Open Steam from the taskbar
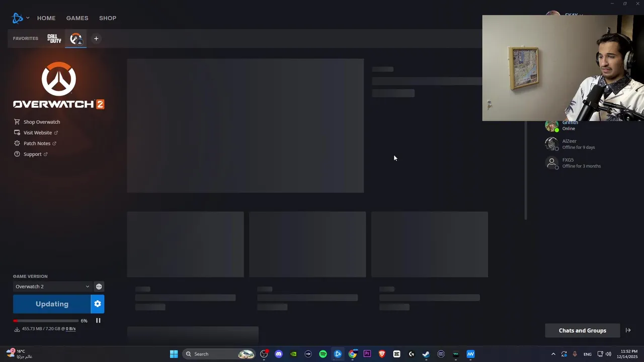Image resolution: width=644 pixels, height=362 pixels. pyautogui.click(x=426, y=354)
